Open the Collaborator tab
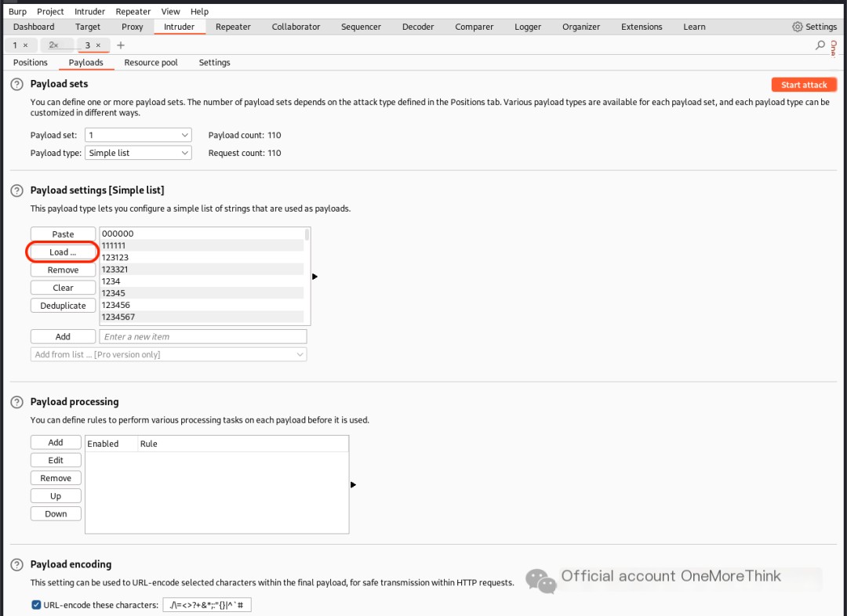This screenshot has height=616, width=847. 296,27
